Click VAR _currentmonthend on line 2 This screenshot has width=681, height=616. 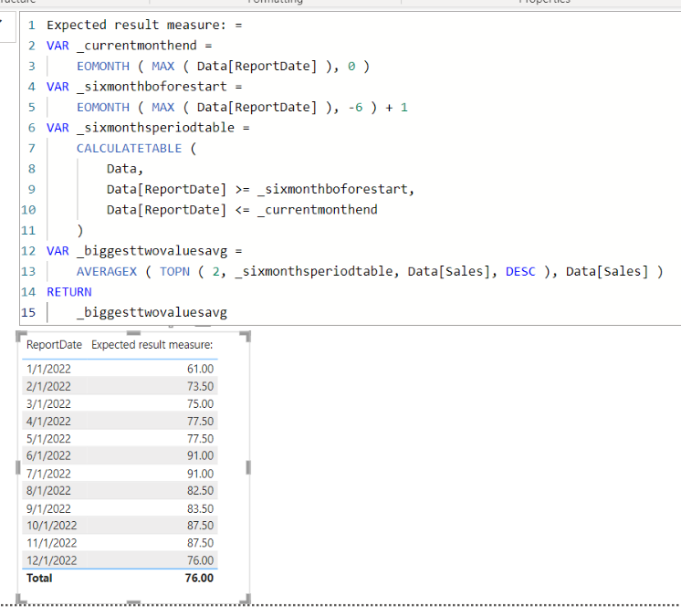pyautogui.click(x=121, y=46)
